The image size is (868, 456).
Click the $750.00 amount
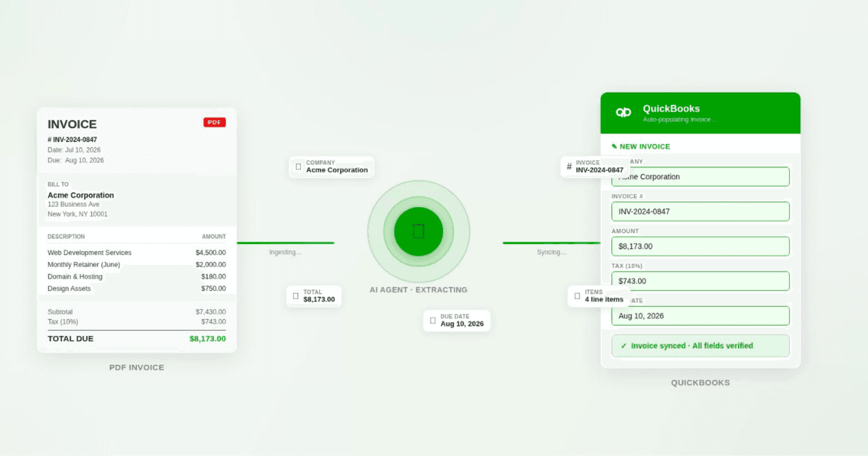pos(213,288)
